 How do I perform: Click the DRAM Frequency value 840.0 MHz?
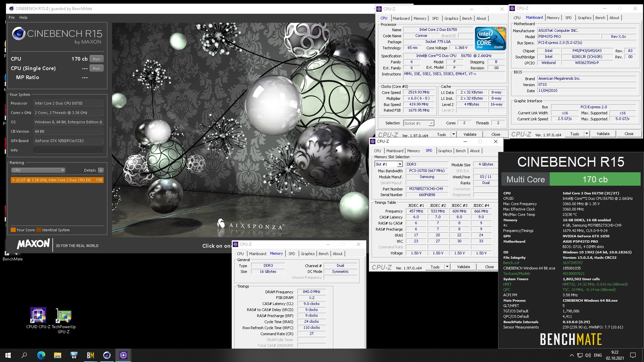click(312, 292)
